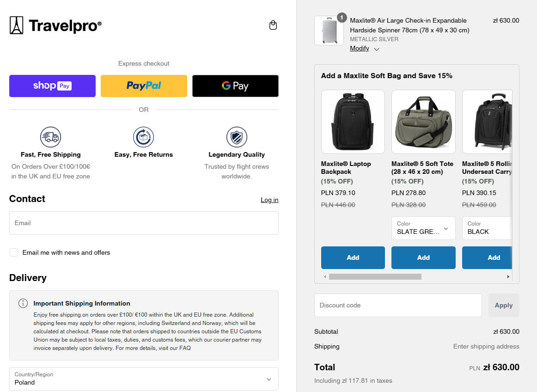Open the Country/Region dropdown showing Poland
The image size is (537, 392).
tap(144, 379)
